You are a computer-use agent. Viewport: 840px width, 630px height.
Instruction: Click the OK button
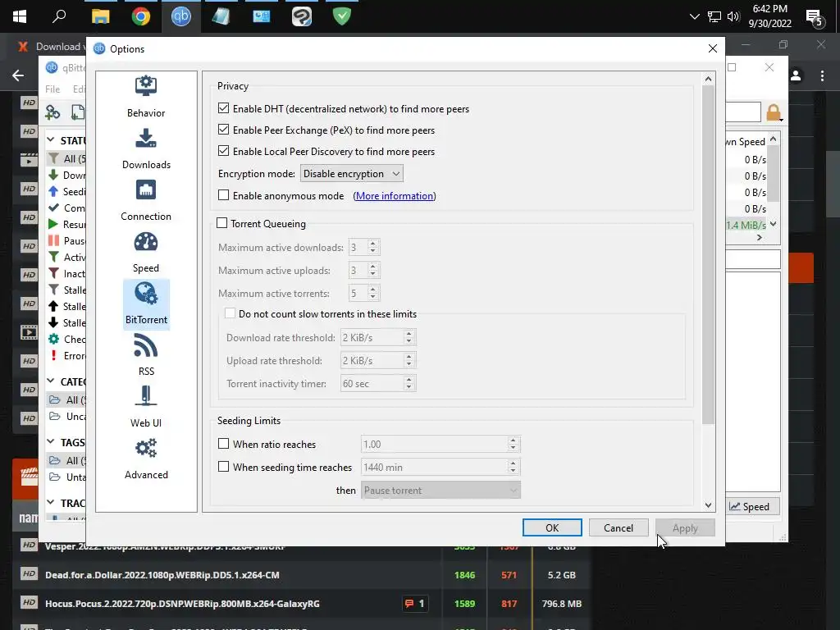[552, 527]
